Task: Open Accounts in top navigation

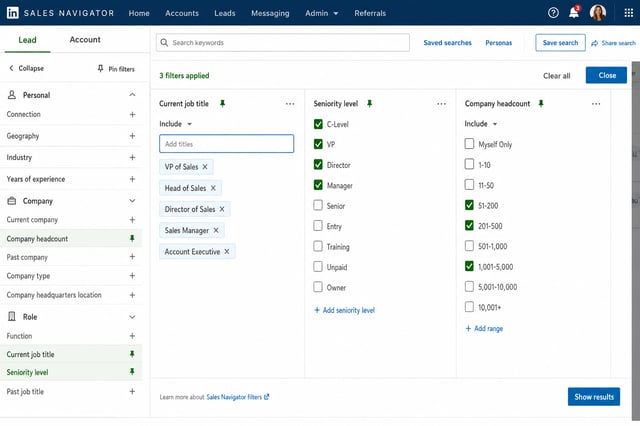Action: pyautogui.click(x=182, y=13)
